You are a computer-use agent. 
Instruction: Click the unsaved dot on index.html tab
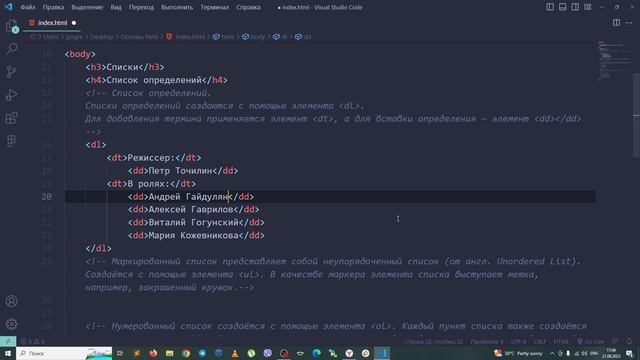coord(74,23)
